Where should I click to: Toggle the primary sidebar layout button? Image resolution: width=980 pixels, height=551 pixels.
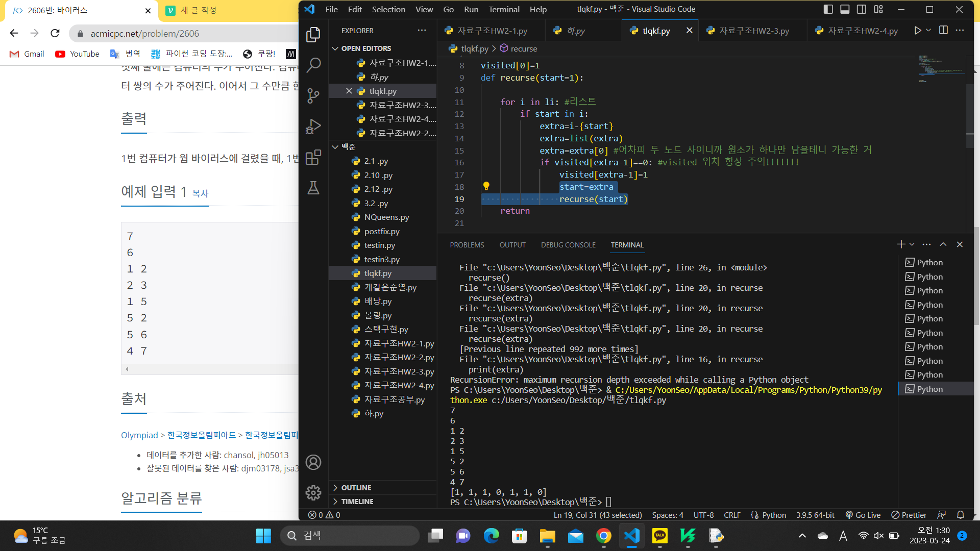pos(828,9)
